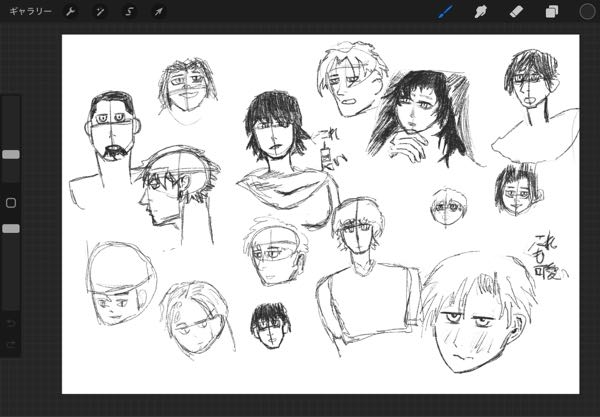Click the brush size slider handle

11,155
